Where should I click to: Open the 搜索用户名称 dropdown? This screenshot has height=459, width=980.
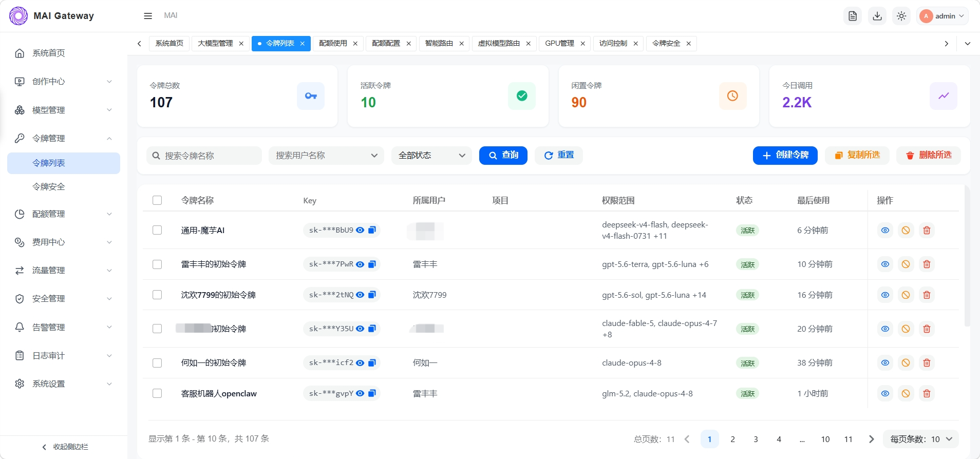[x=326, y=156]
